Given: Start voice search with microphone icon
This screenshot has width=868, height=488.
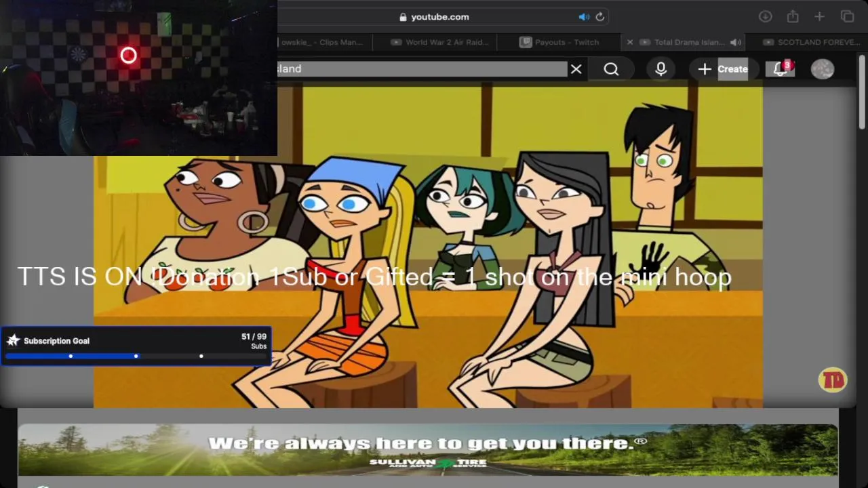Looking at the screenshot, I should (660, 69).
